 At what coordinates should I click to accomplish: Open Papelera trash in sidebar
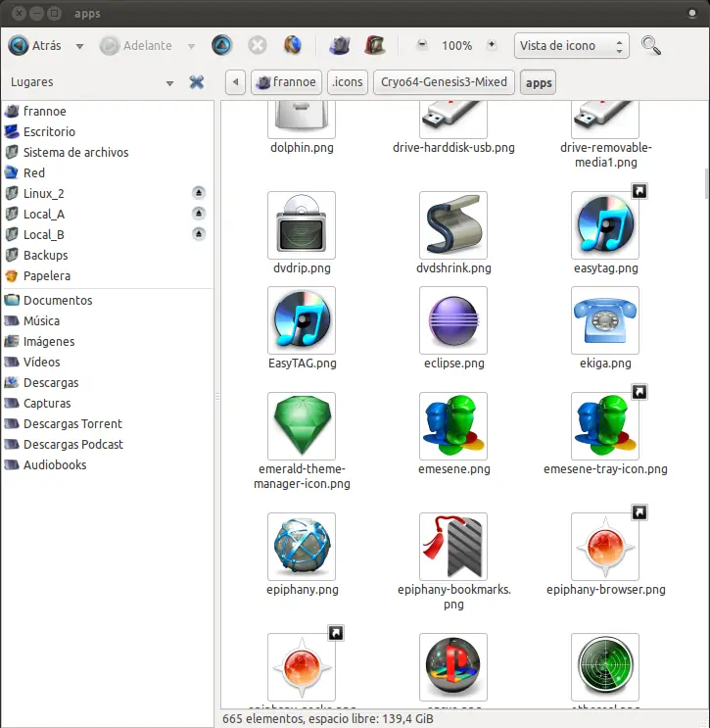tap(108, 275)
